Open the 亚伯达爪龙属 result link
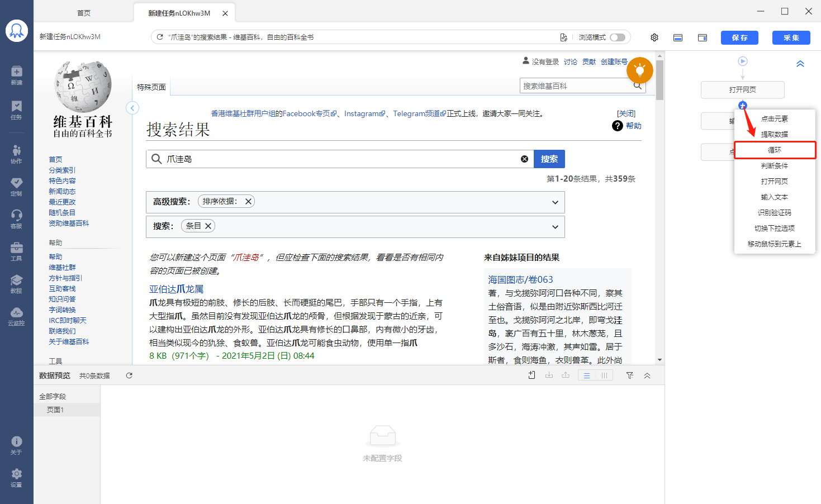 click(176, 289)
